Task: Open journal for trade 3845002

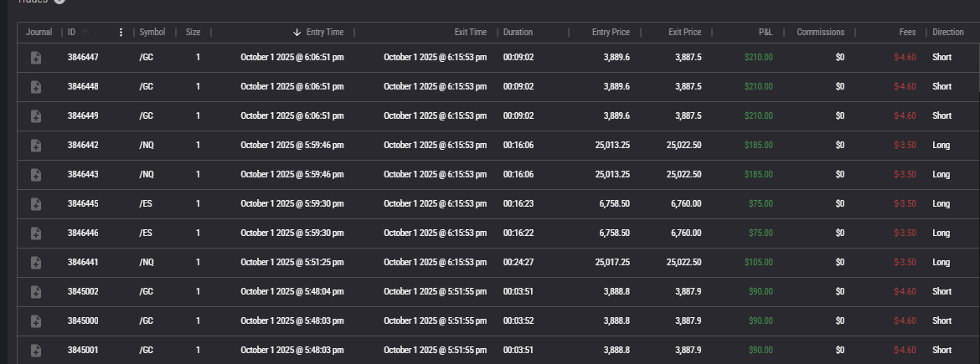Action: coord(35,292)
